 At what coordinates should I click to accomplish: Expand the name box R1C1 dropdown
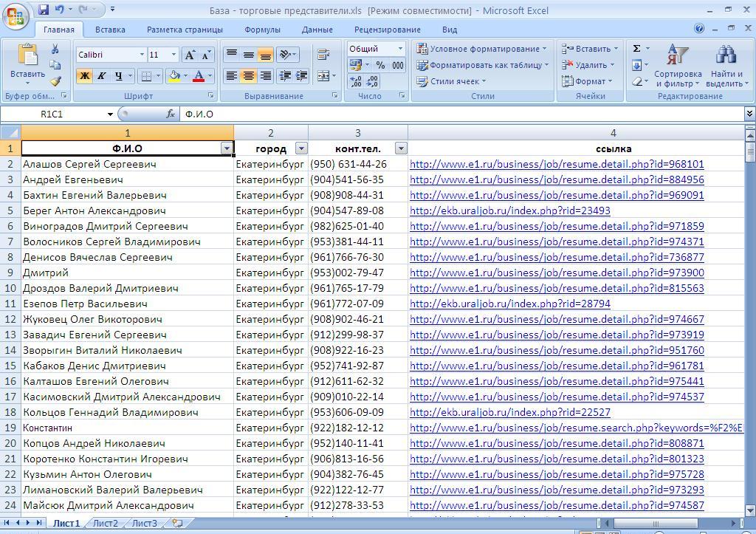coord(110,114)
